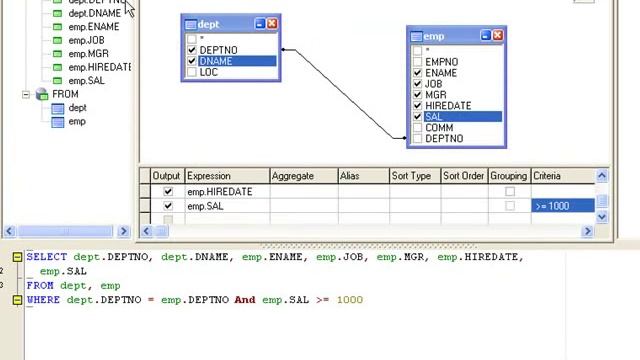640x360 pixels.
Task: Click the Sort Type column header
Action: [415, 176]
